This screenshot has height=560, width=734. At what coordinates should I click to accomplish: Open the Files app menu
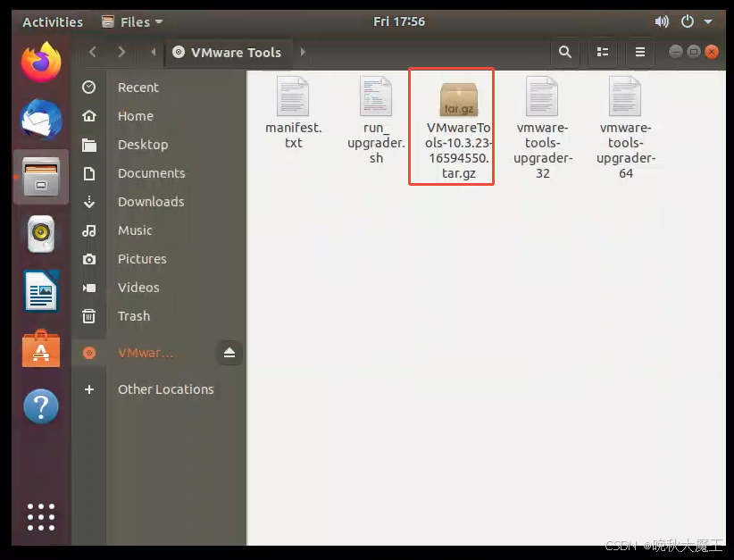coord(132,22)
